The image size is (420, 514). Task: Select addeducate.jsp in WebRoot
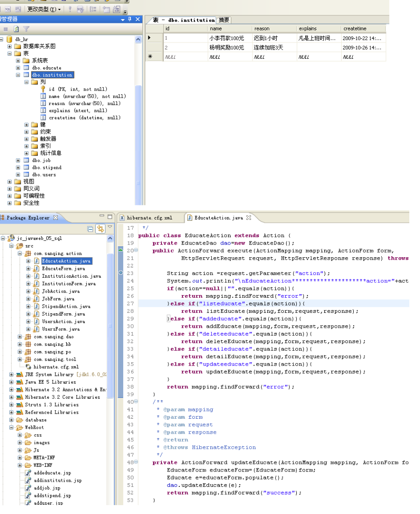click(x=52, y=473)
